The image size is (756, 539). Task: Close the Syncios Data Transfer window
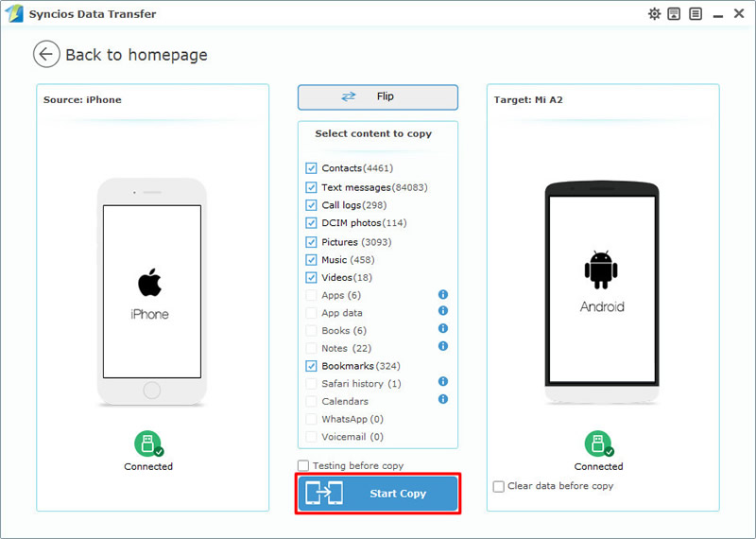point(739,13)
